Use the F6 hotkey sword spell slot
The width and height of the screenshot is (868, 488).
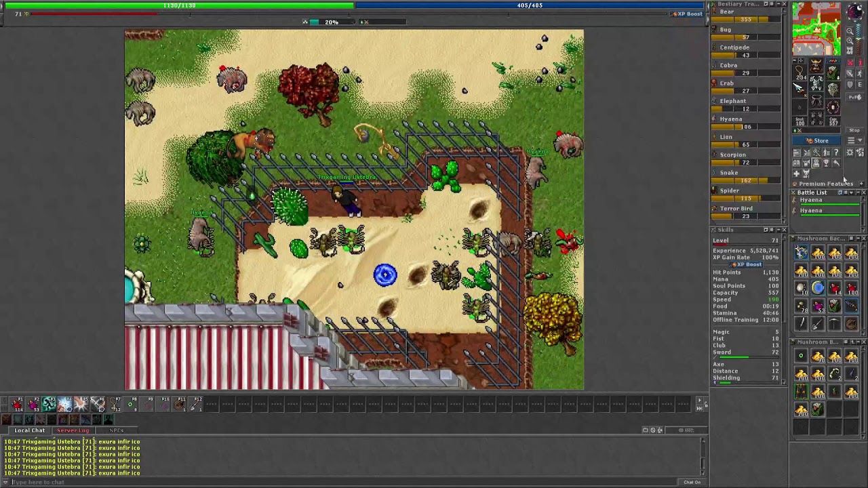tap(97, 405)
